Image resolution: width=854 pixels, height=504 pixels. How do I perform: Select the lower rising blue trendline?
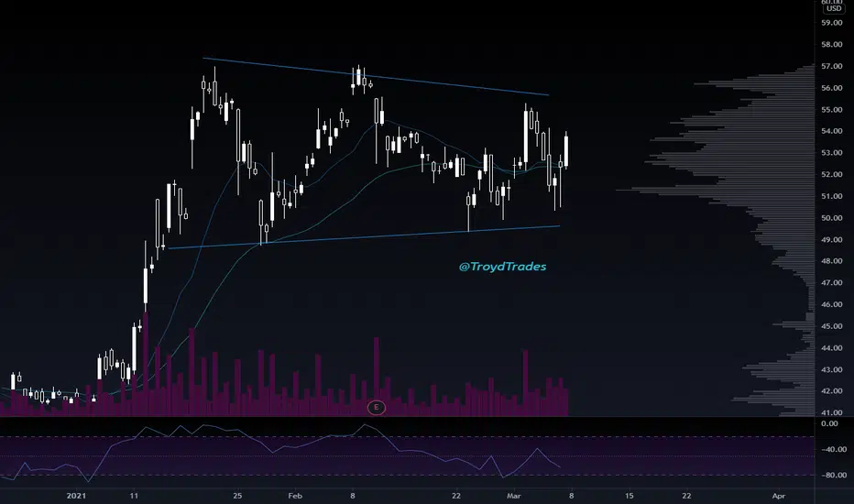coord(364,237)
